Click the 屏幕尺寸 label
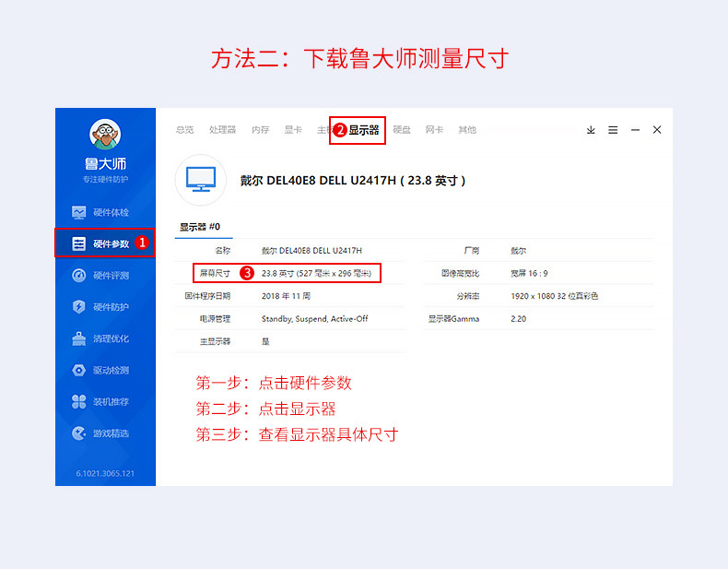Screen dimensions: 728x569 click(x=215, y=273)
